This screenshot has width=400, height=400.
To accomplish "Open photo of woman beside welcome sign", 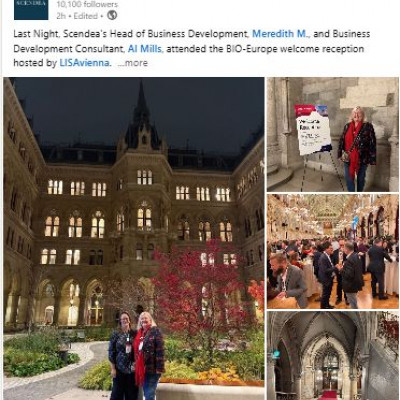I will pos(333,134).
